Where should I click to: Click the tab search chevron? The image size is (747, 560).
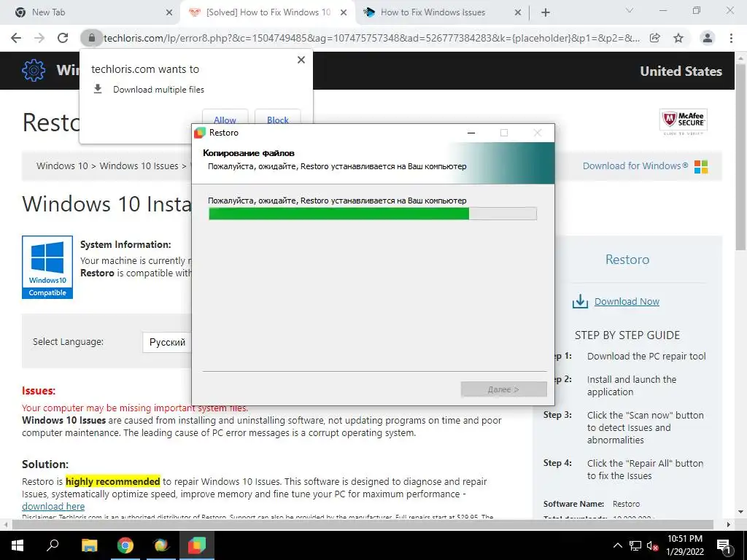pos(630,10)
